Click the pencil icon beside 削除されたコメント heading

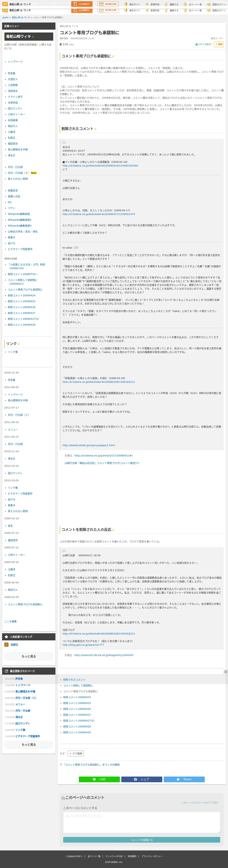click(x=96, y=129)
